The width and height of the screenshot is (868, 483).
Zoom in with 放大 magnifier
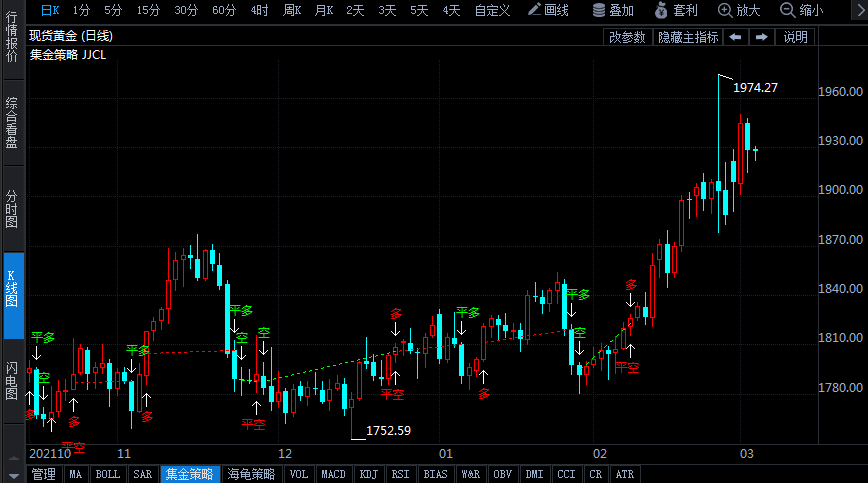pyautogui.click(x=739, y=10)
